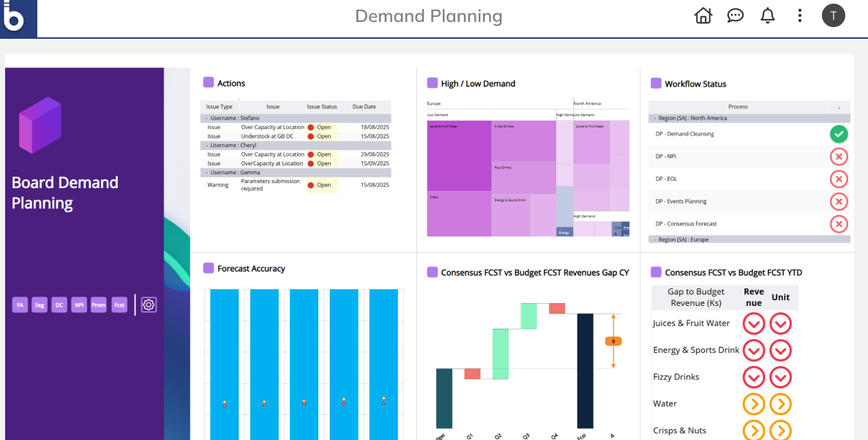The height and width of the screenshot is (440, 868).
Task: Click the down arrow for Juices & Fruit Water Revenue
Action: coord(754,323)
